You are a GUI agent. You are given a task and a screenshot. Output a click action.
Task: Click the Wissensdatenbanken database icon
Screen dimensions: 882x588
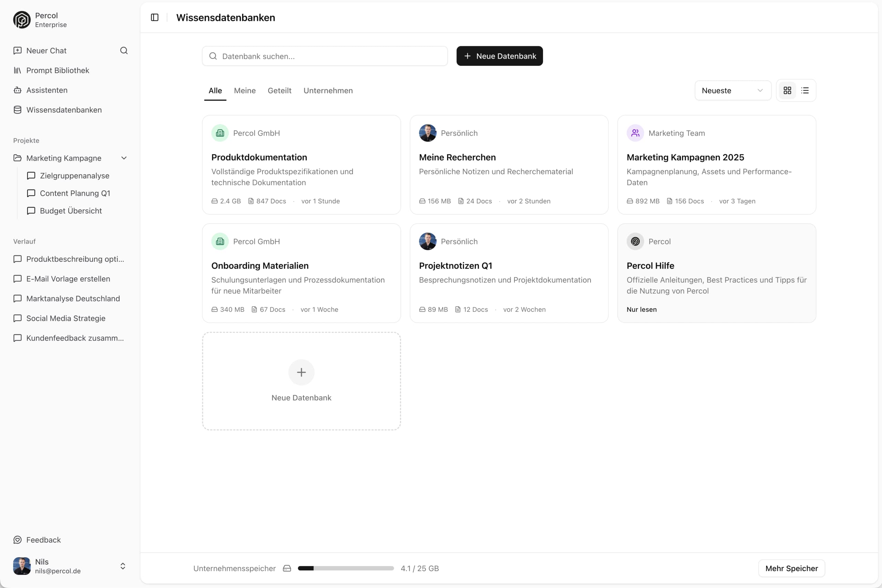pyautogui.click(x=17, y=110)
